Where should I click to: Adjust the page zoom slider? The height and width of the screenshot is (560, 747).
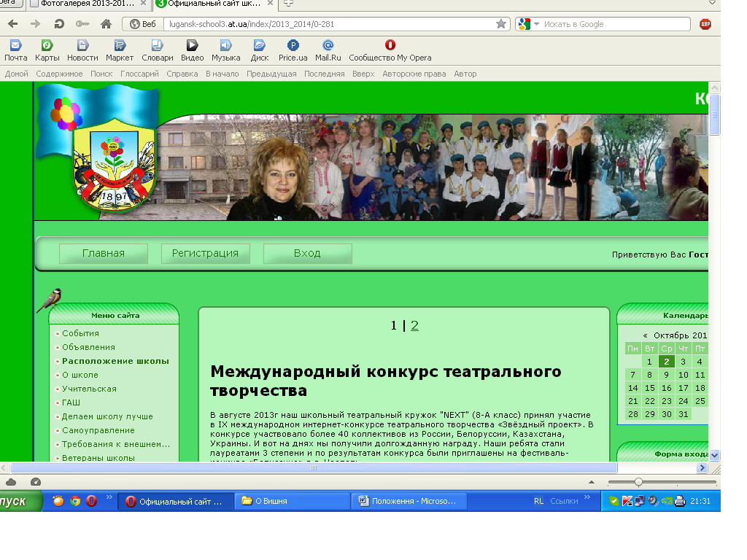638,480
